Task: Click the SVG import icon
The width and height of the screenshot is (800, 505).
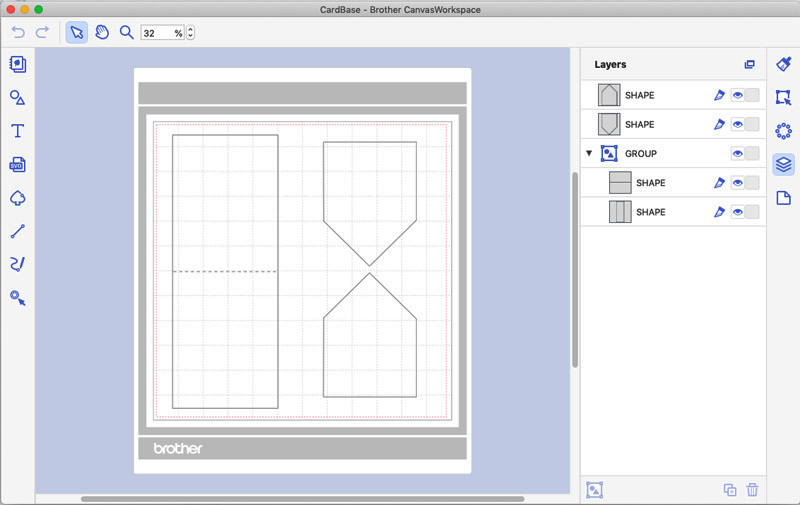Action: pos(17,165)
